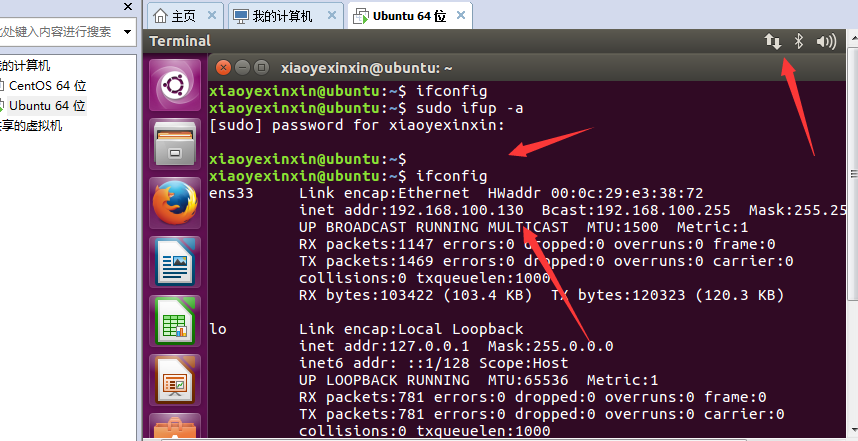This screenshot has height=441, width=858.
Task: Minimize the terminal window
Action: click(242, 68)
